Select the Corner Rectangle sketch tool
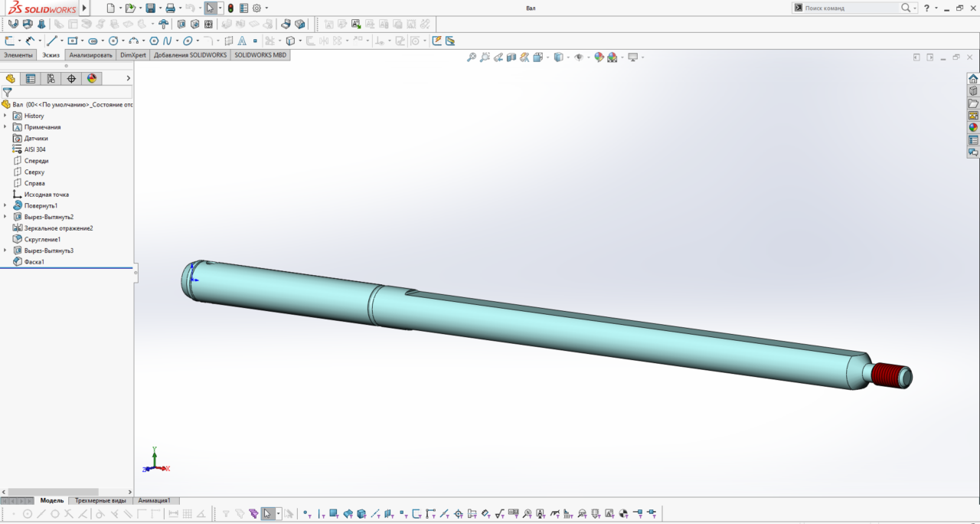 72,41
